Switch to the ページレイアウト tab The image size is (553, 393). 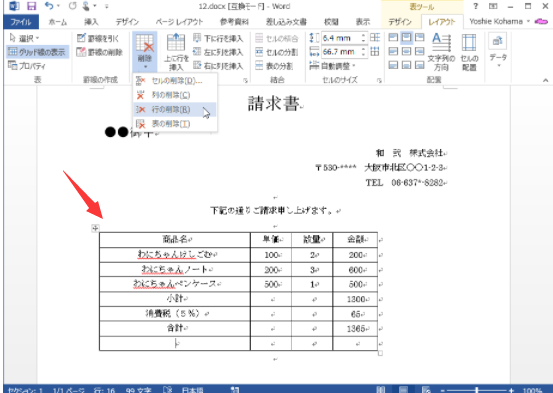[x=180, y=22]
